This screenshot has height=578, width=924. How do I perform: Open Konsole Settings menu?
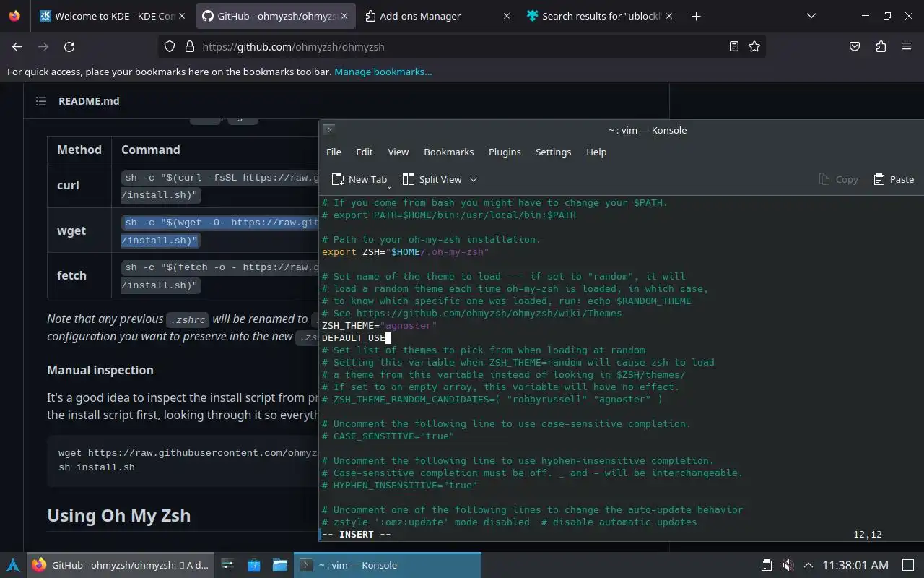click(x=553, y=152)
